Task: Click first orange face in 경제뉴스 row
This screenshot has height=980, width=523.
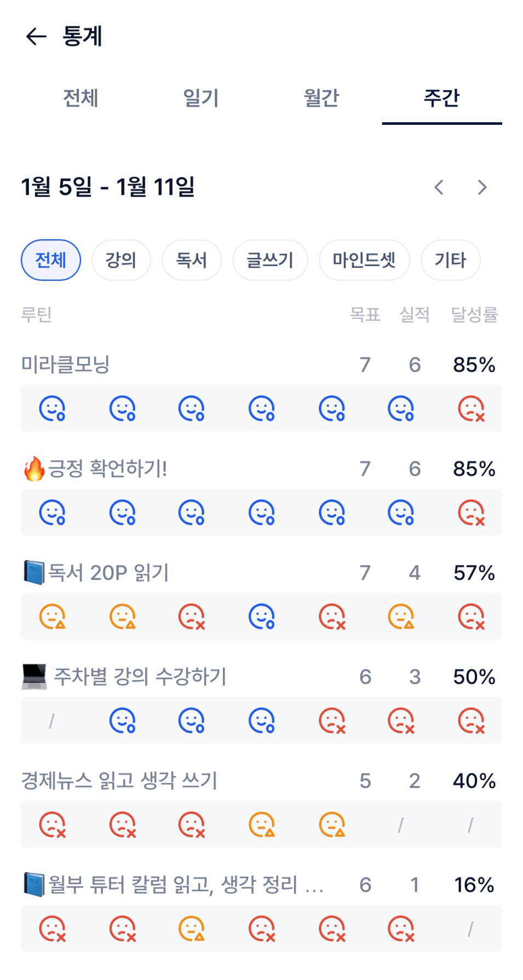Action: coord(262,825)
